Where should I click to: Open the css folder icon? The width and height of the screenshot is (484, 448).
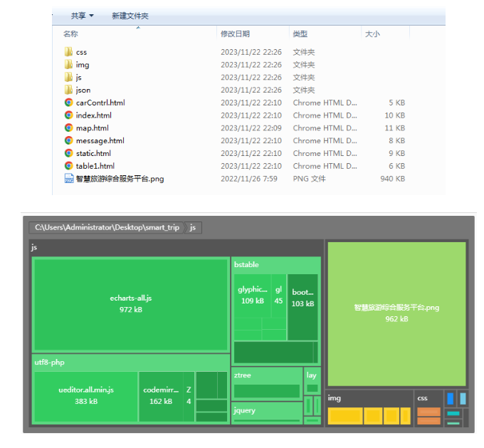coord(68,51)
